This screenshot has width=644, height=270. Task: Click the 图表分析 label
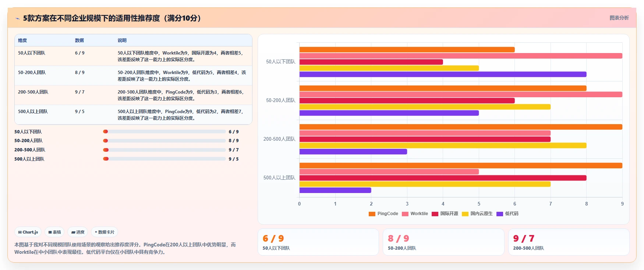619,18
